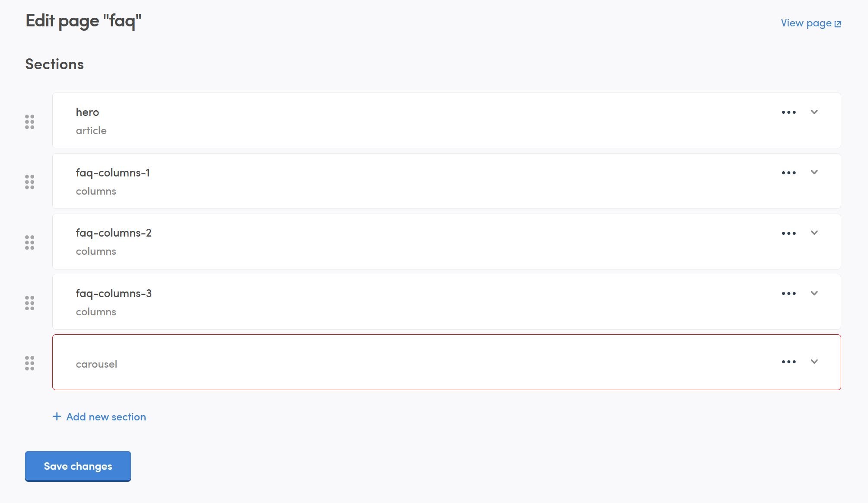Click the drag handle for faq-columns-1
Image resolution: width=868 pixels, height=503 pixels.
29,182
